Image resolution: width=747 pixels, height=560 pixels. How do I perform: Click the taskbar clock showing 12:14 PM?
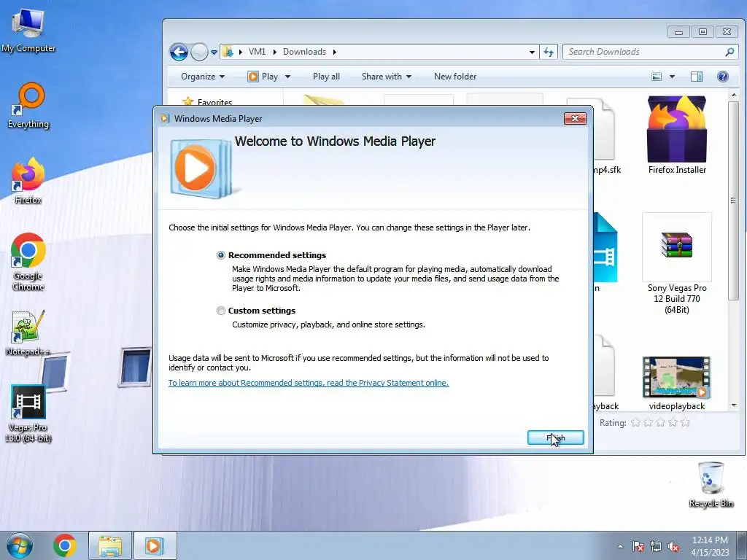coord(710,545)
